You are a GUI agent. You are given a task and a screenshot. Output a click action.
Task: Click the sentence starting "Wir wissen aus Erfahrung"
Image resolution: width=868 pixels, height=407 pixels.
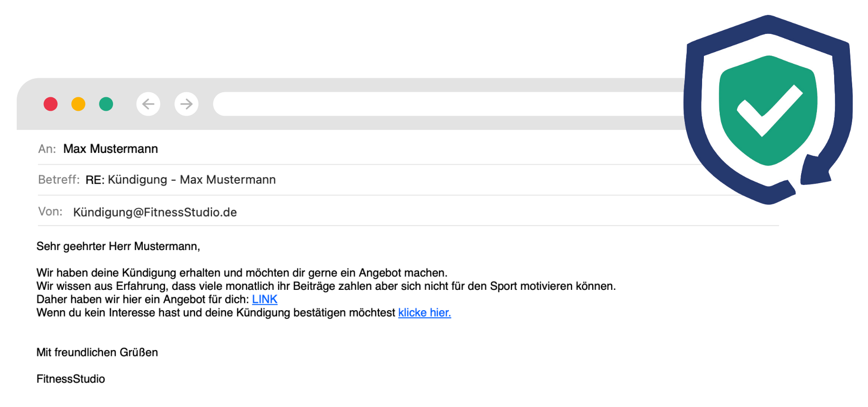click(x=326, y=286)
